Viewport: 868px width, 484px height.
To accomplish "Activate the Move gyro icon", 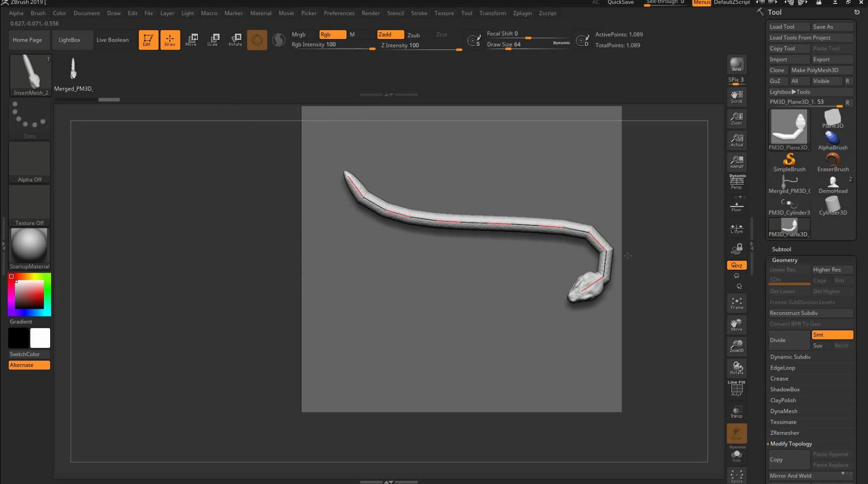I will coord(192,40).
